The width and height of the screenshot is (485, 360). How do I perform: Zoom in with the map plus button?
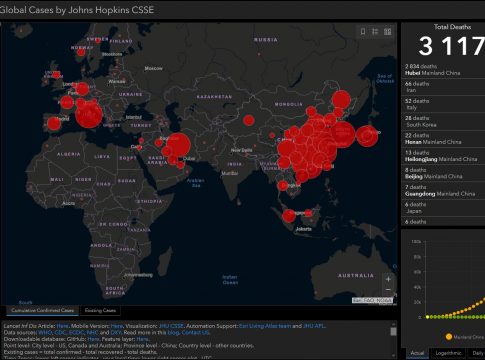click(388, 279)
